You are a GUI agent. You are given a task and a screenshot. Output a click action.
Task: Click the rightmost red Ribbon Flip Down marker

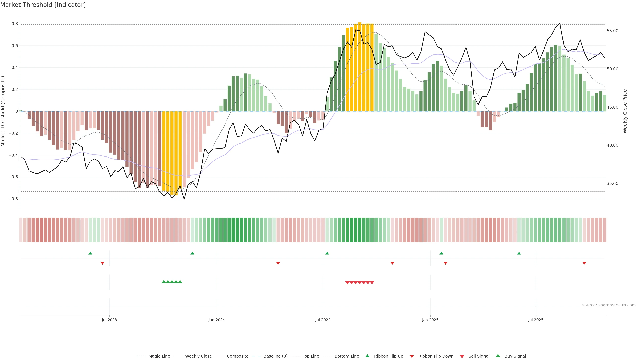[x=584, y=263]
